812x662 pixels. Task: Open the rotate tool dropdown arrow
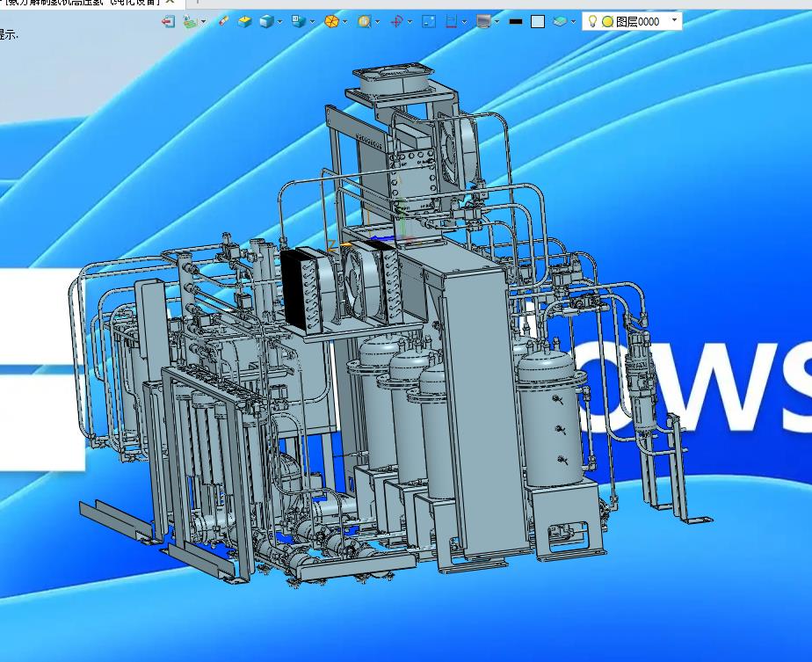click(410, 22)
